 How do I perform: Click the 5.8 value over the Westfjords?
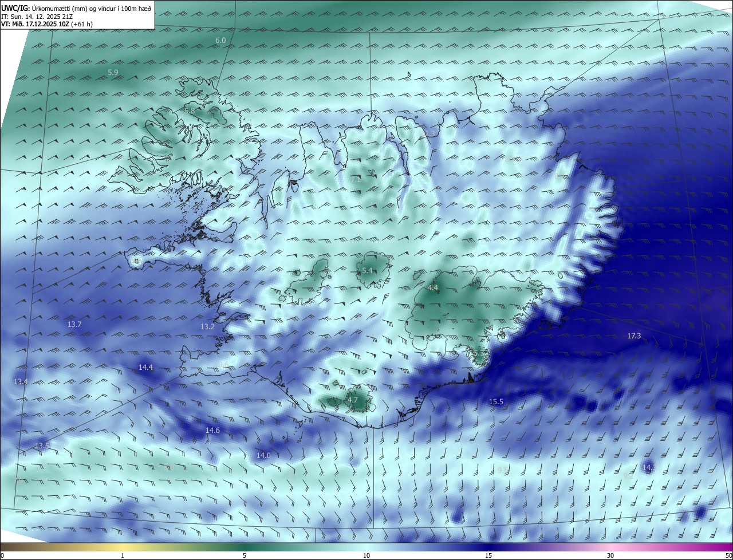pyautogui.click(x=190, y=110)
